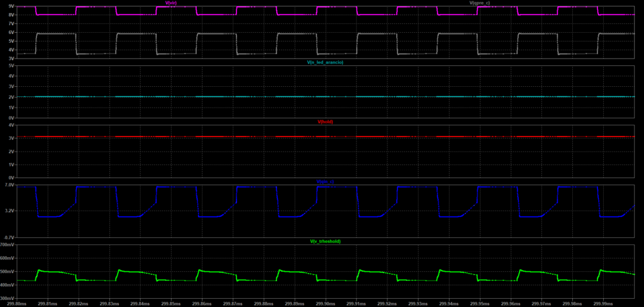Select the V(qpre_c) trace label
The image size is (644, 307).
[479, 3]
